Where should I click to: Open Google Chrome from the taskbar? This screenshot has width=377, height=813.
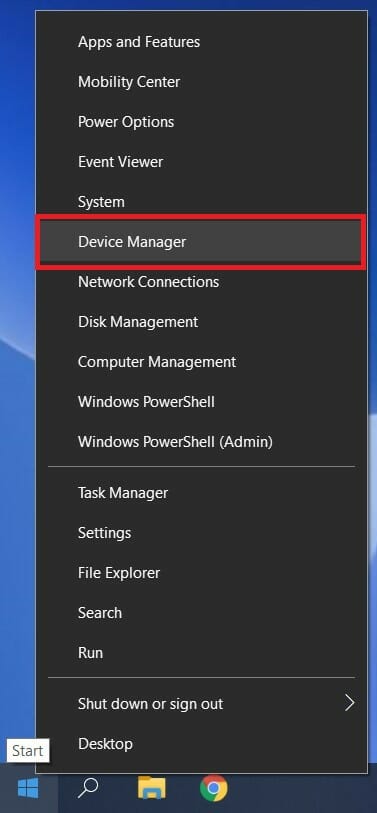pos(214,789)
